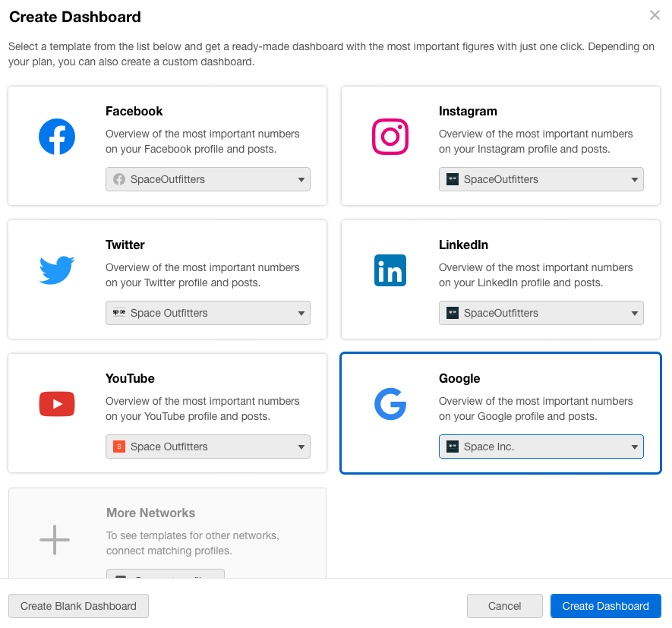The image size is (672, 628).
Task: Click the Google template description text
Action: (x=536, y=409)
